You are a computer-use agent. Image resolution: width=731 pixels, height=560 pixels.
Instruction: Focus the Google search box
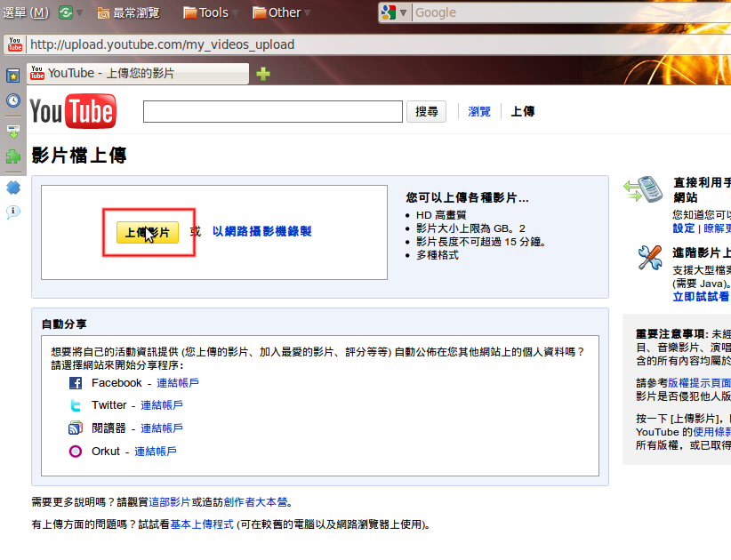point(573,12)
